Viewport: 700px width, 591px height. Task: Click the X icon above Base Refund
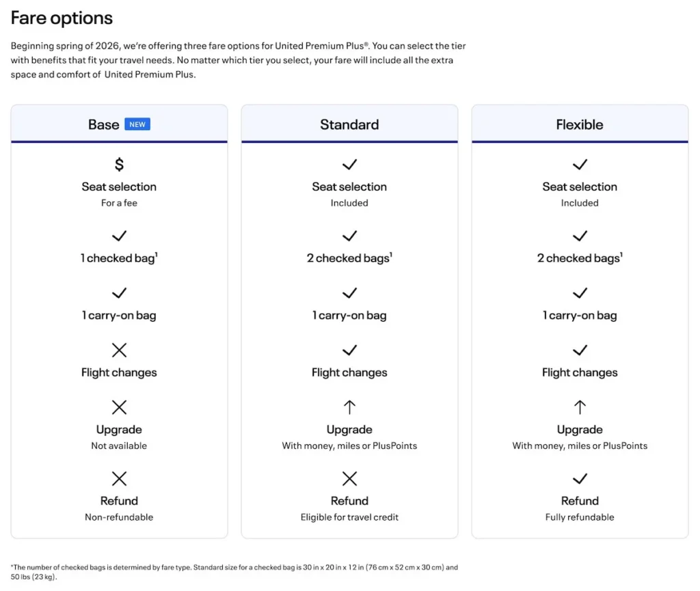tap(119, 478)
